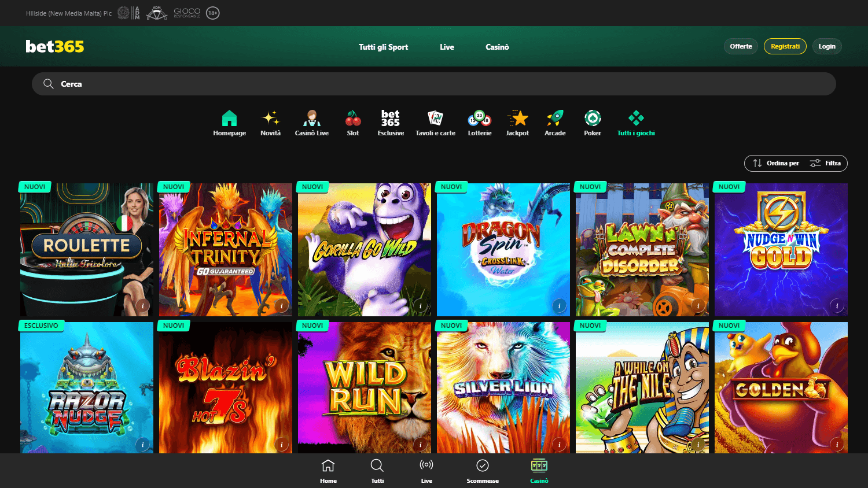The height and width of the screenshot is (488, 868).
Task: Select Casinò in the header navigation
Action: pos(497,47)
